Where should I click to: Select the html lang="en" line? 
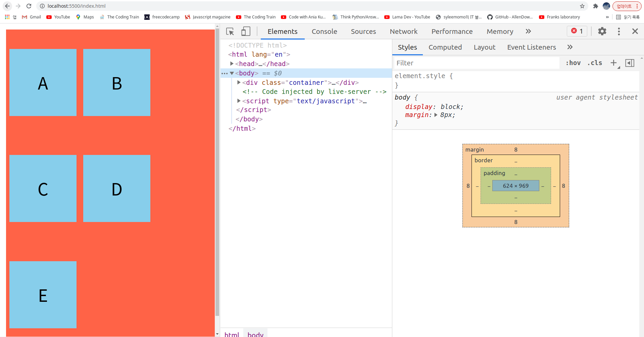pos(259,54)
